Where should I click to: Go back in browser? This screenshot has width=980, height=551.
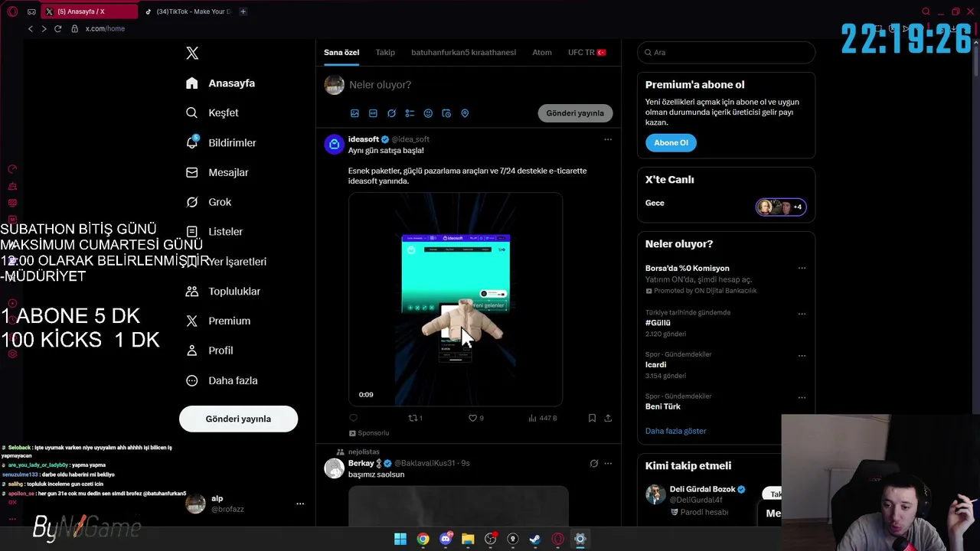click(31, 28)
